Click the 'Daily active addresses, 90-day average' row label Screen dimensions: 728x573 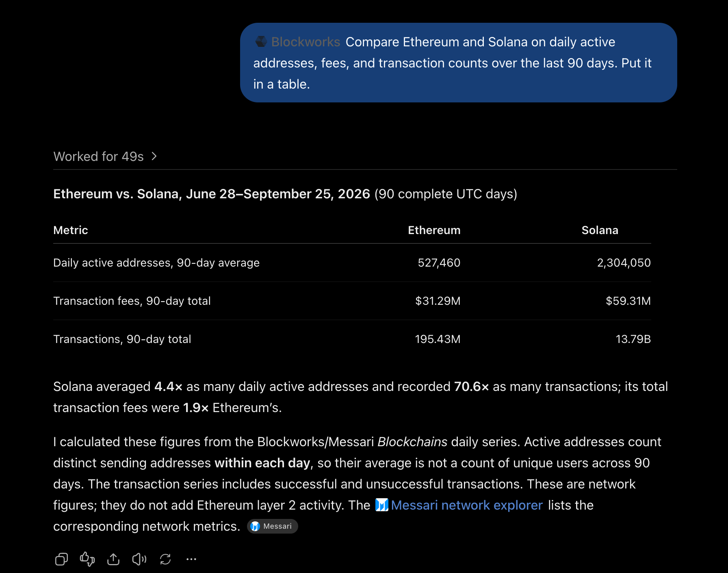pos(156,263)
